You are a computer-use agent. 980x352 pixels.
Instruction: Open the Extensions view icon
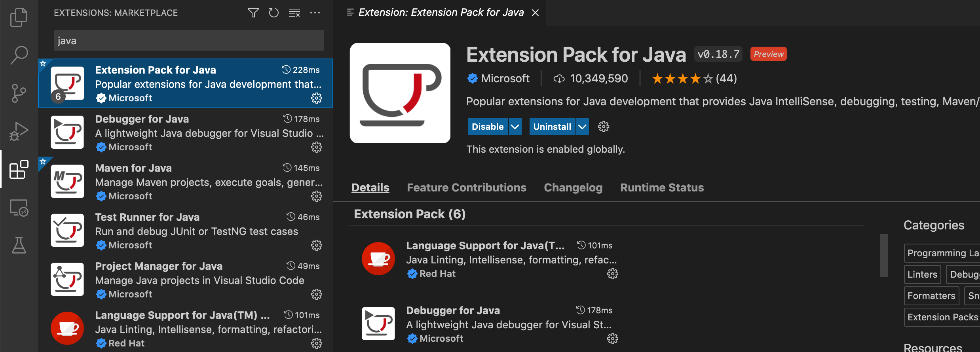[19, 169]
